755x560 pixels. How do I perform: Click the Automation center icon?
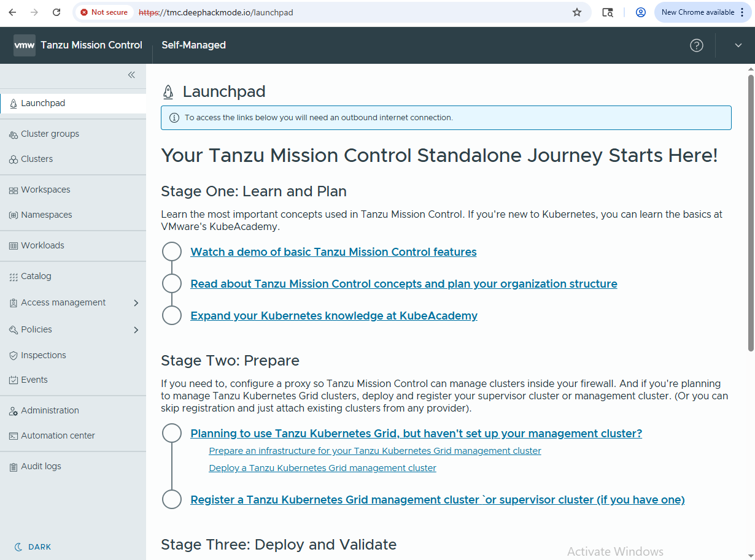point(14,436)
